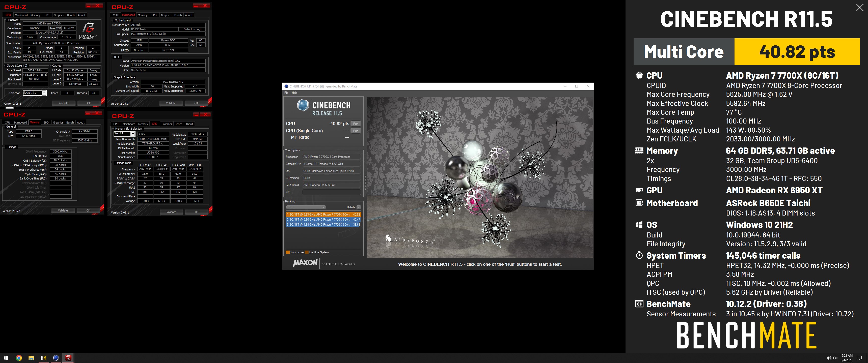Click the BIOS date 03/27/2023 field

pyautogui.click(x=168, y=70)
